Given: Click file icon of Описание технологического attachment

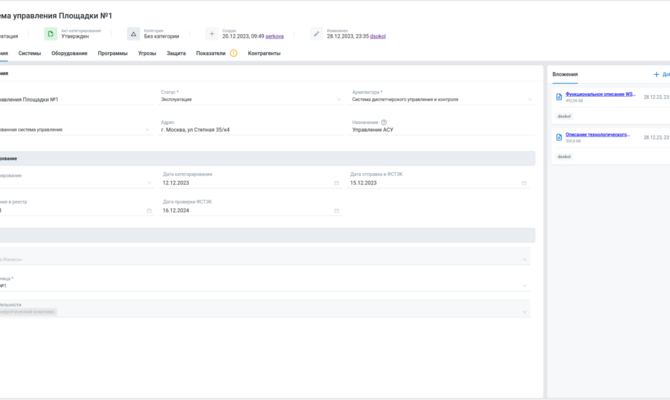Looking at the screenshot, I should point(559,137).
